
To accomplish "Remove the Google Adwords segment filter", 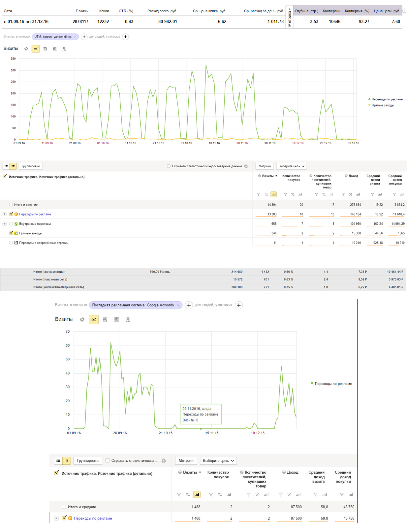I will 178,305.
